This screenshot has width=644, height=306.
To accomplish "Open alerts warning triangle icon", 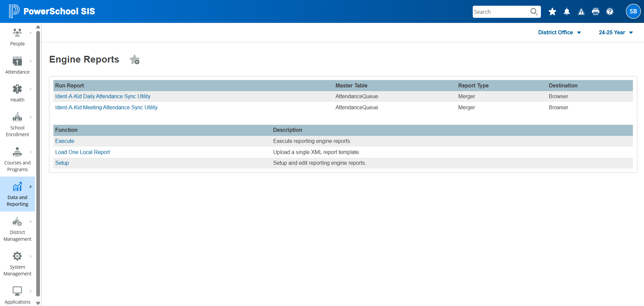I will click(581, 12).
